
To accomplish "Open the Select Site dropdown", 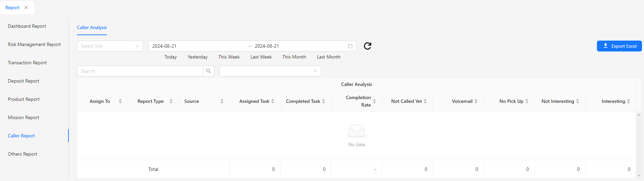I will point(110,46).
